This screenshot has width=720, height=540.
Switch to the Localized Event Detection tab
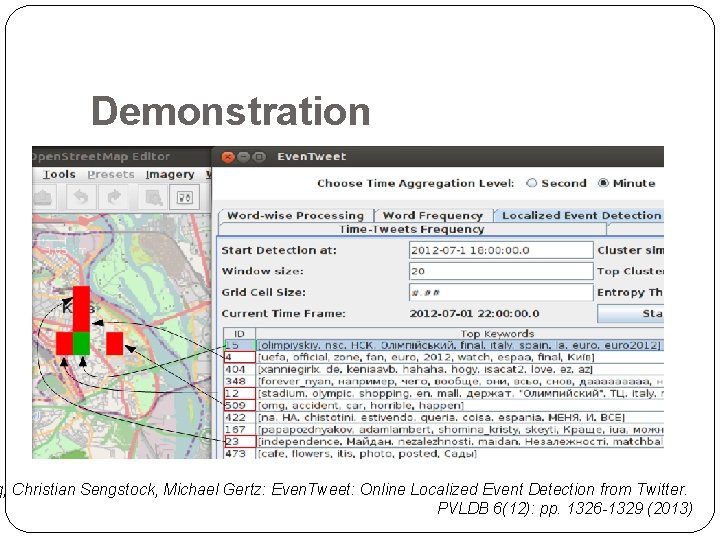(579, 215)
